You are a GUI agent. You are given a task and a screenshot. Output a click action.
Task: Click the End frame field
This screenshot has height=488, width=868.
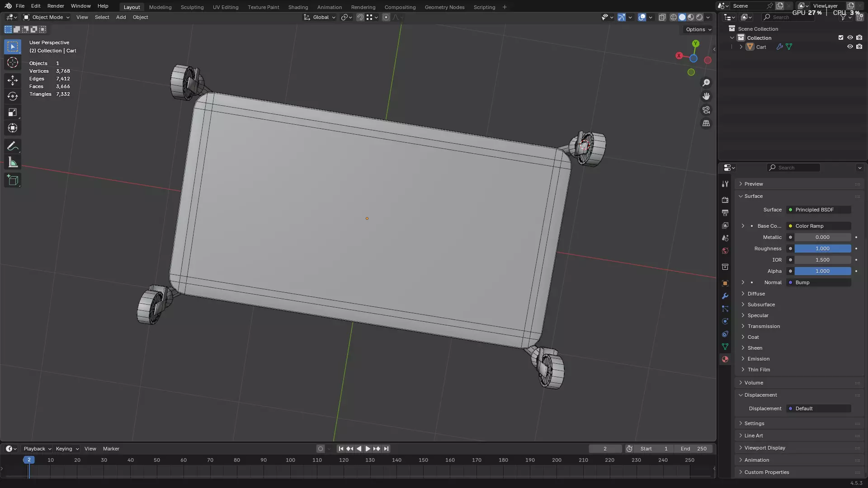click(693, 449)
